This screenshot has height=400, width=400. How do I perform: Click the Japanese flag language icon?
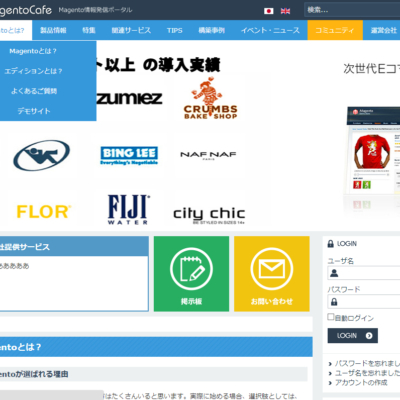pyautogui.click(x=269, y=11)
